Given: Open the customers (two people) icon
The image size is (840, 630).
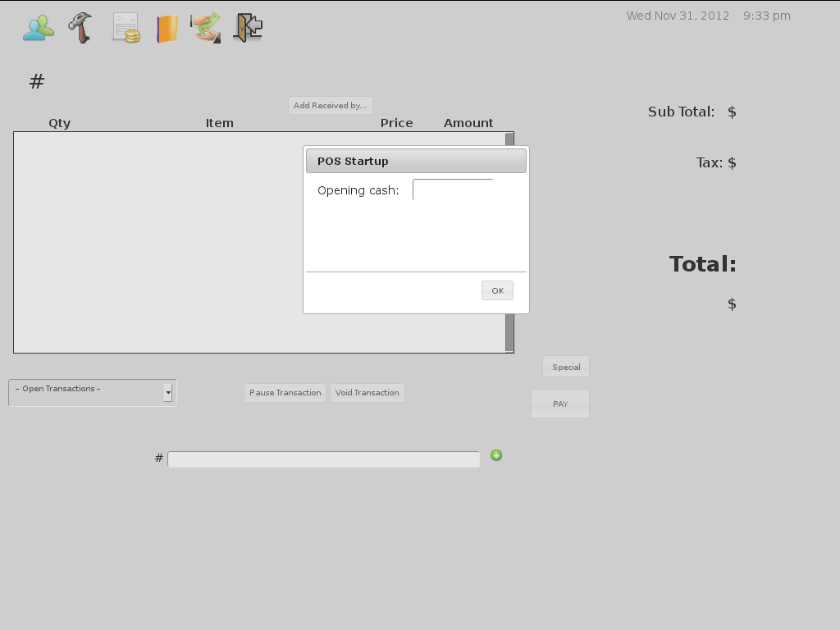Looking at the screenshot, I should (39, 28).
